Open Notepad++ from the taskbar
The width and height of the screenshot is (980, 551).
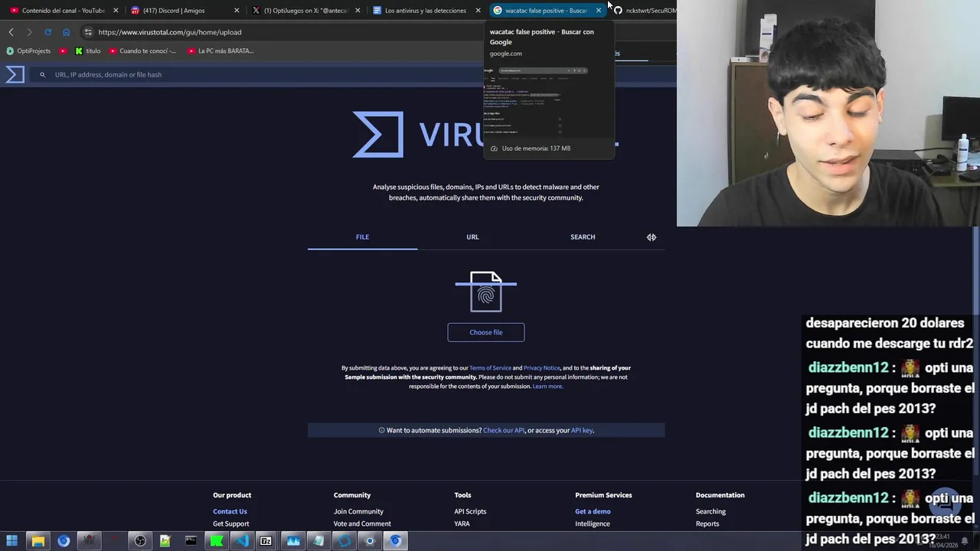(165, 541)
